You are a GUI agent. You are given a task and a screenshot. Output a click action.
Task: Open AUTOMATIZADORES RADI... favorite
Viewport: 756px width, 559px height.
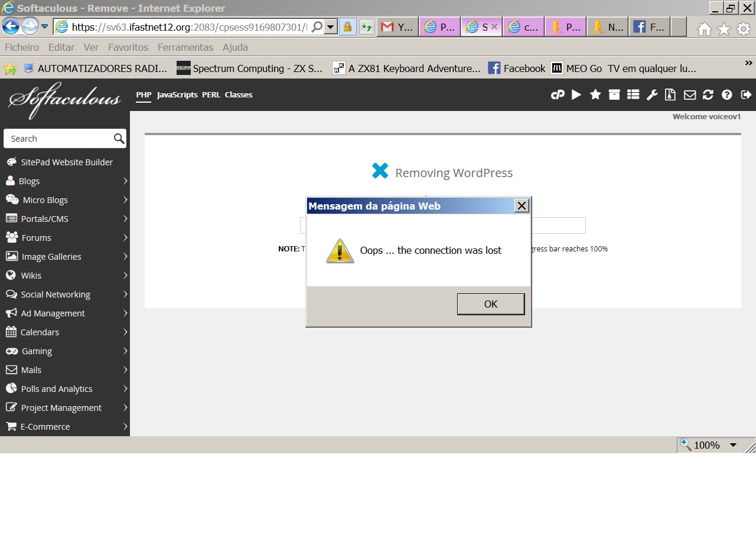pyautogui.click(x=95, y=68)
